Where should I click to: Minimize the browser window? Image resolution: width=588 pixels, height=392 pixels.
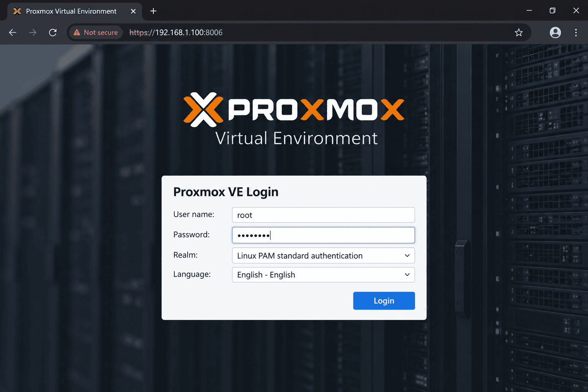[529, 11]
